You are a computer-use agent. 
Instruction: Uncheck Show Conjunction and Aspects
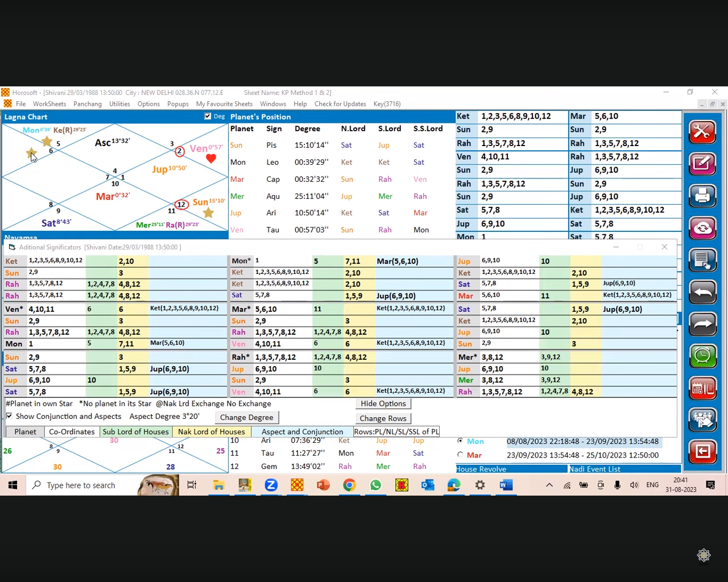[9, 416]
